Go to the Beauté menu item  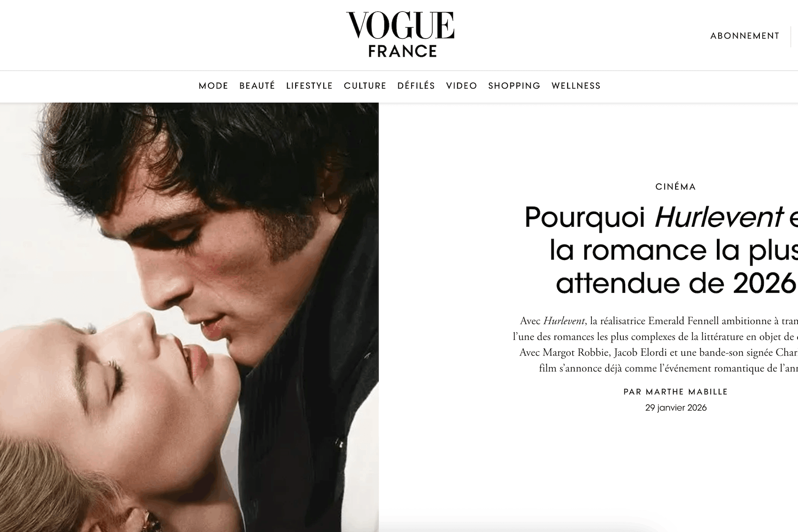point(257,86)
